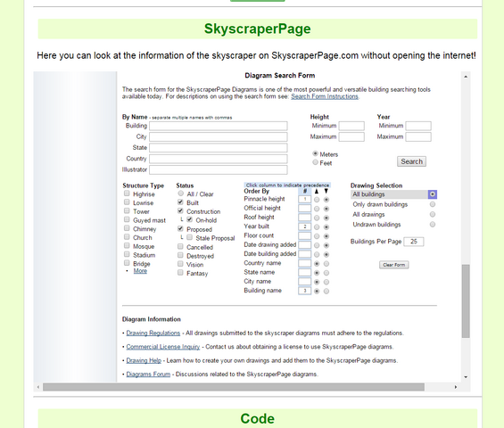
Task: Check the Vision status checkbox
Action: pos(180,264)
